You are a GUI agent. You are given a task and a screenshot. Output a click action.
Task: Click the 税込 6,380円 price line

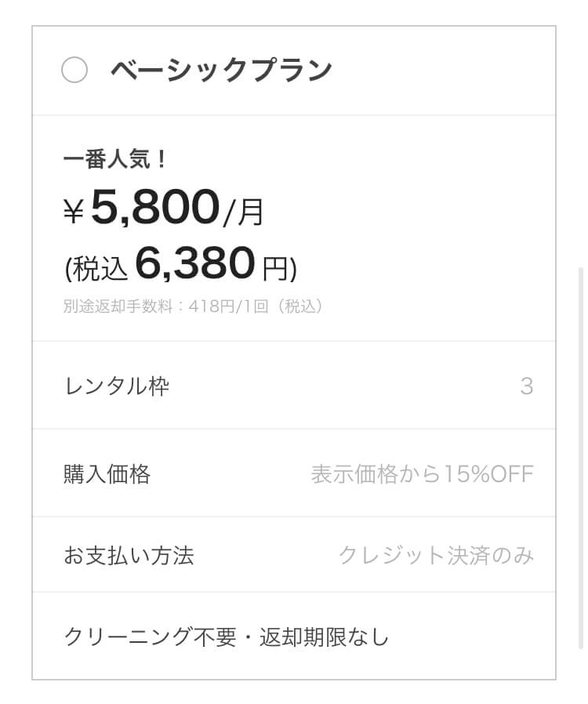180,265
